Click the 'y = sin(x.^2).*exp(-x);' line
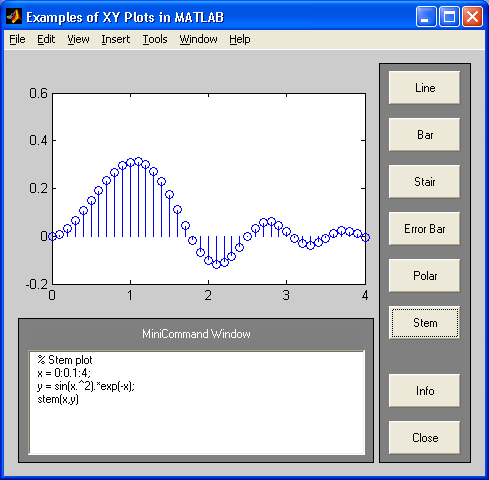 [86, 386]
